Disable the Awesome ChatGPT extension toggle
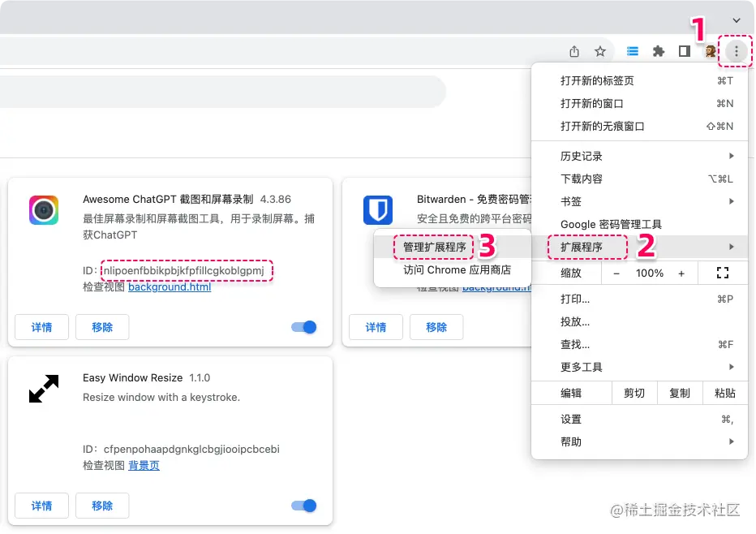Viewport: 756px width, 534px height. tap(303, 327)
